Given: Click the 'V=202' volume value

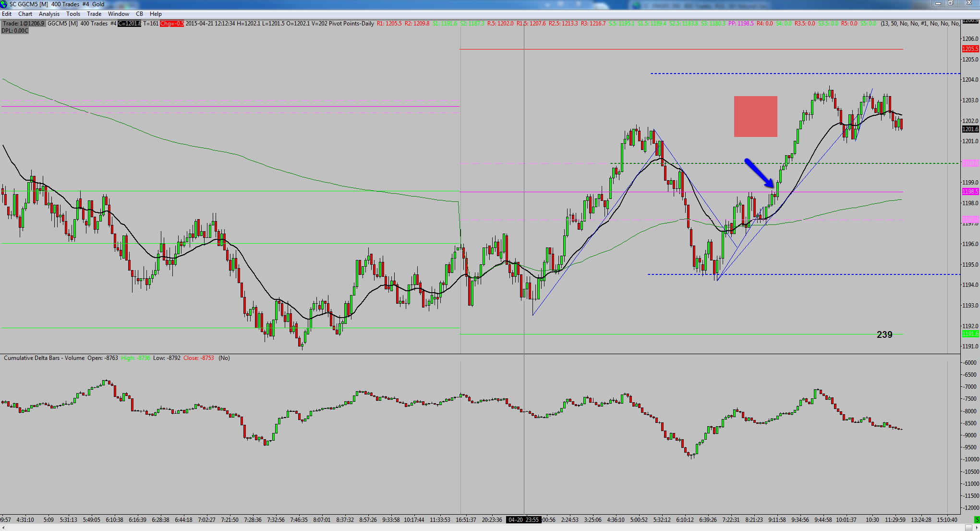Looking at the screenshot, I should click(x=319, y=24).
